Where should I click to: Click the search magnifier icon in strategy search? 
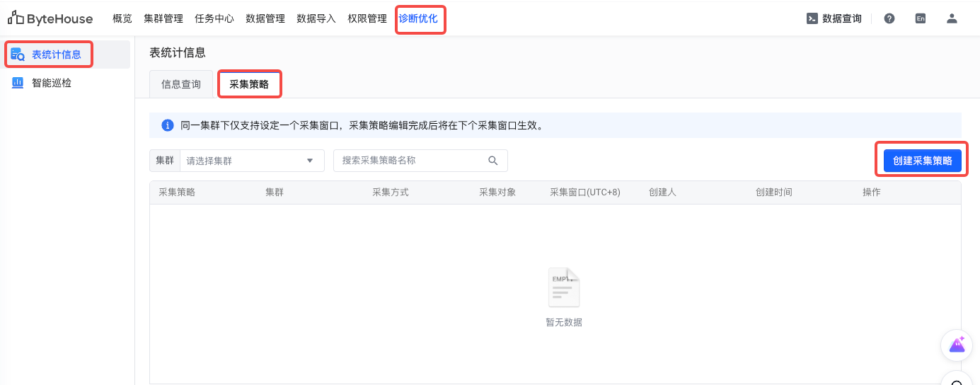click(493, 161)
